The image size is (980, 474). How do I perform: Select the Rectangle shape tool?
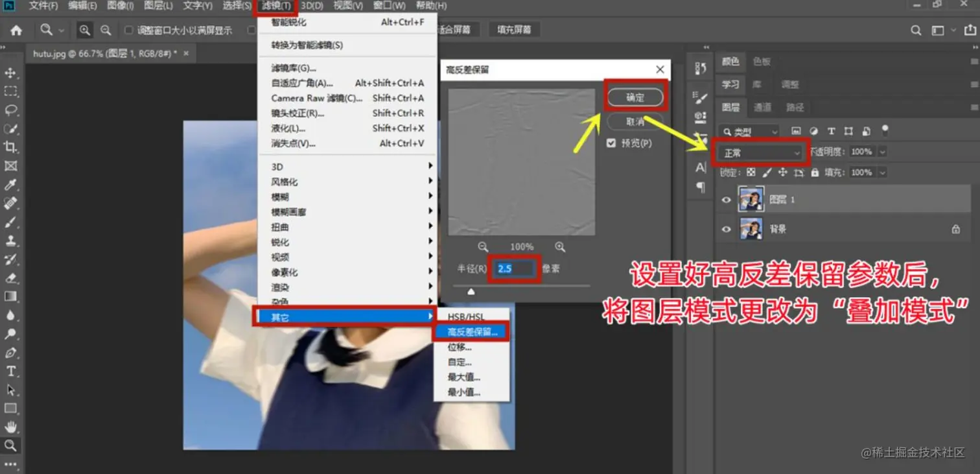click(x=11, y=409)
